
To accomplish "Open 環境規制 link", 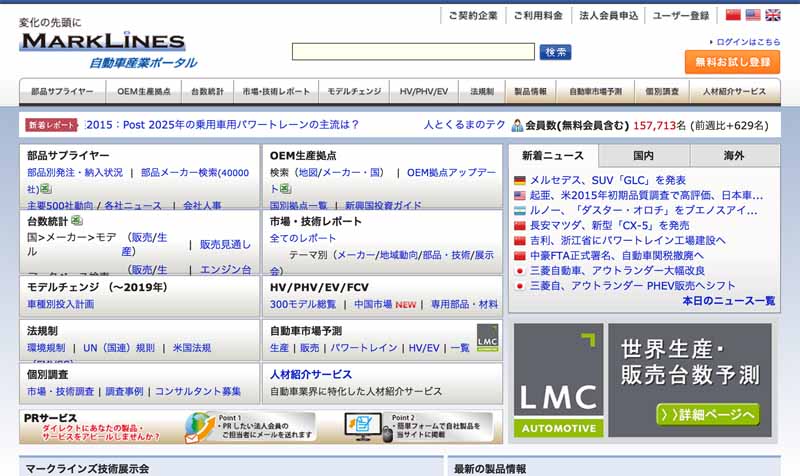I will tap(46, 347).
